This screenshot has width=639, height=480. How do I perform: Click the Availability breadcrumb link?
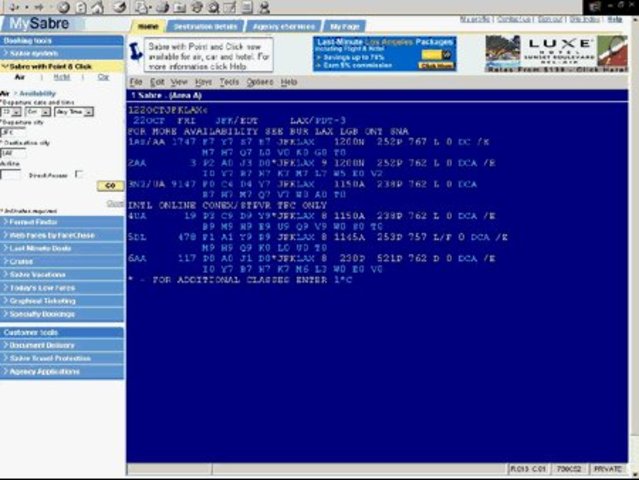pyautogui.click(x=37, y=93)
